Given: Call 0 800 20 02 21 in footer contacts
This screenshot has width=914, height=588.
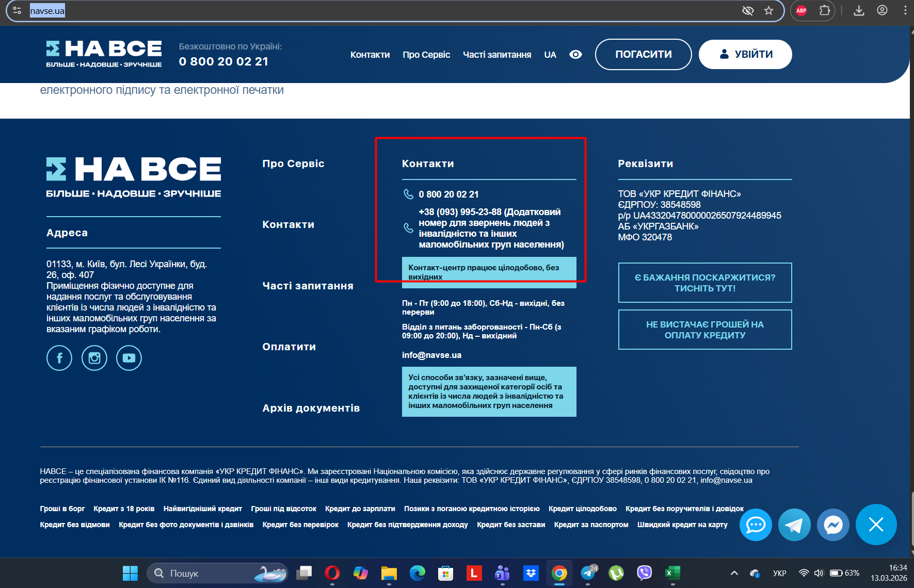Looking at the screenshot, I should [448, 194].
